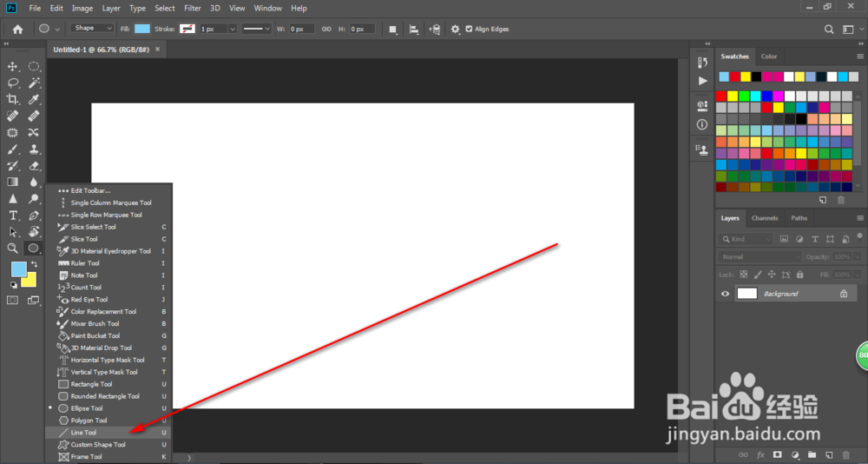Click Edit Toolbar... entry
The height and width of the screenshot is (464, 868).
pos(108,190)
